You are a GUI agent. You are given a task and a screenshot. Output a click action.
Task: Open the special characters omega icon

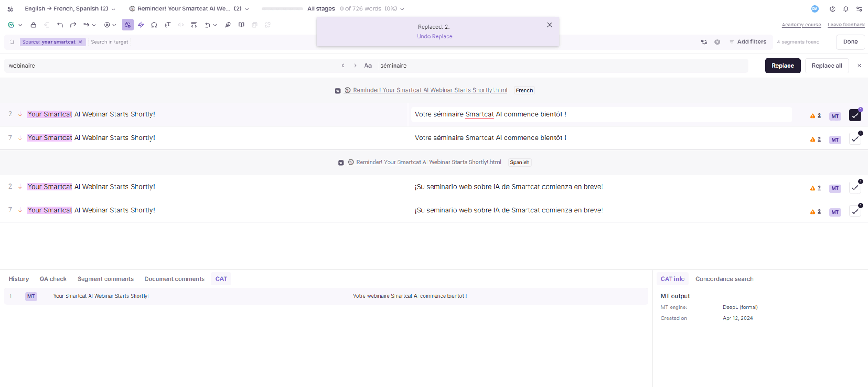pos(154,25)
